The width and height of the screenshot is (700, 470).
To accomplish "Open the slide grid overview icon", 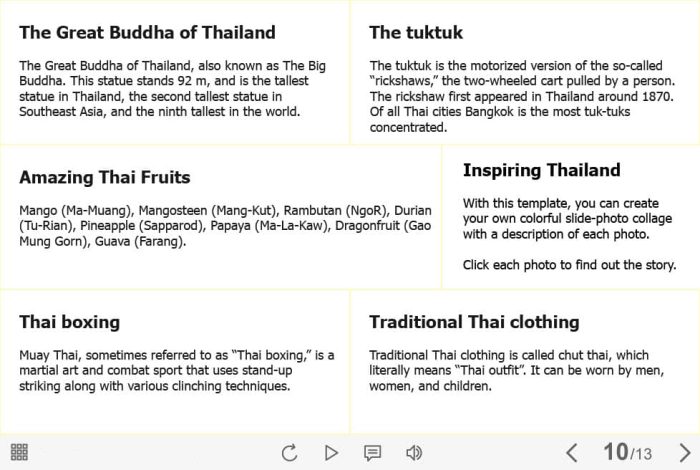I will pyautogui.click(x=19, y=452).
